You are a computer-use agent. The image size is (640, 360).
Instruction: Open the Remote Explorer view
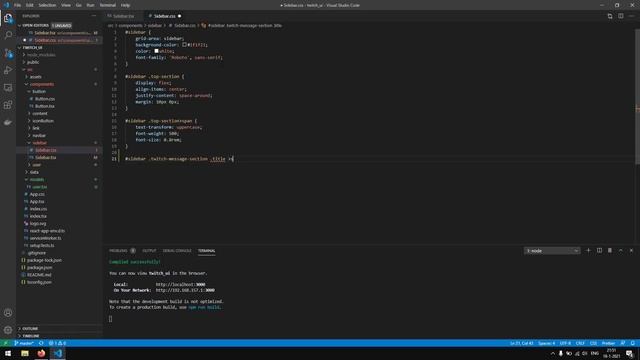(x=8, y=88)
